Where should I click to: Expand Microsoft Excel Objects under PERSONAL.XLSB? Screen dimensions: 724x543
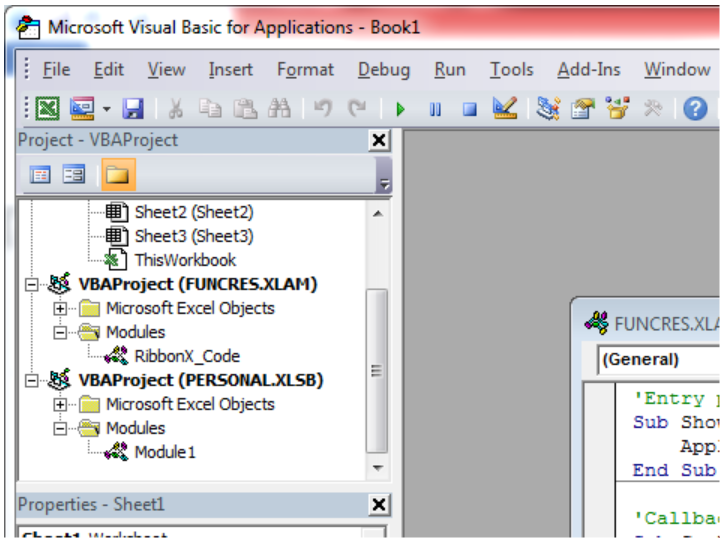coord(60,404)
